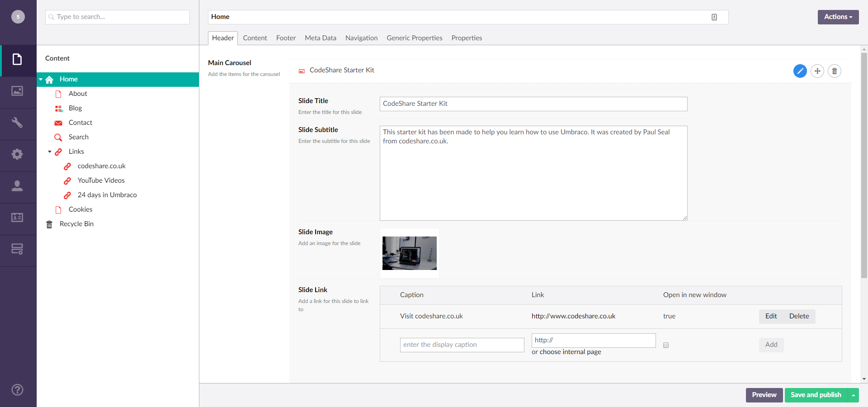Screen dimensions: 868x407
Task: Click the vertical scrollbar thumb
Action: click(x=864, y=165)
